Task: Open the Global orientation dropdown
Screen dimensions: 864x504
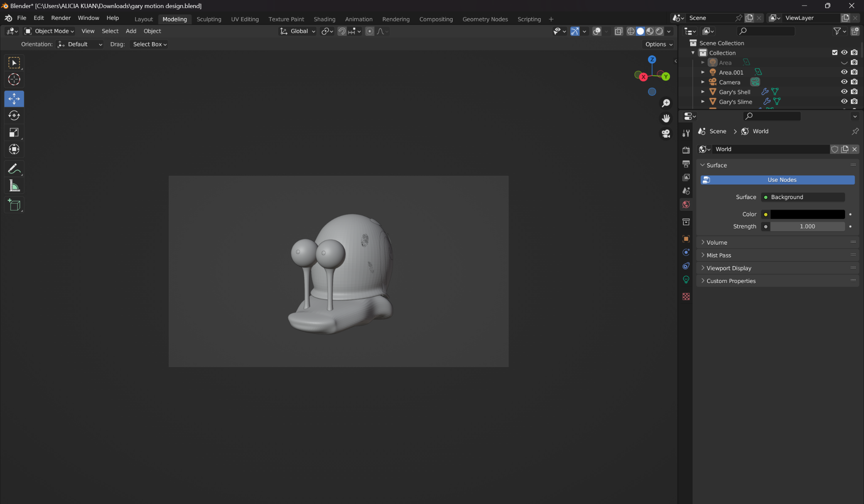Action: (297, 31)
